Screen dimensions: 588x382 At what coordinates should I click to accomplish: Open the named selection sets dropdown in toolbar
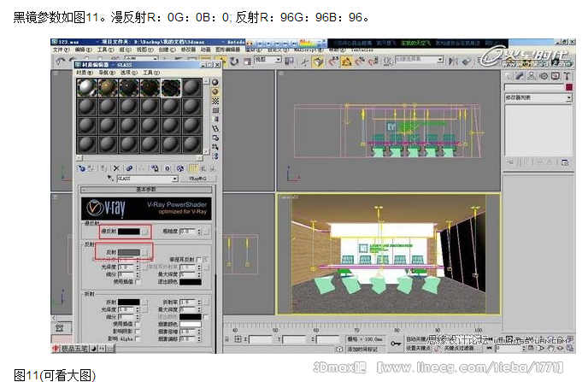point(440,60)
